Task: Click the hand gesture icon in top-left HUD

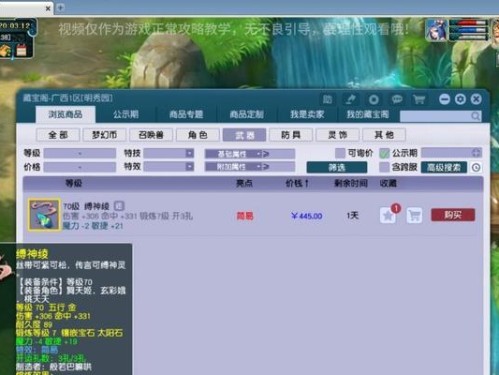Action: tap(6, 50)
